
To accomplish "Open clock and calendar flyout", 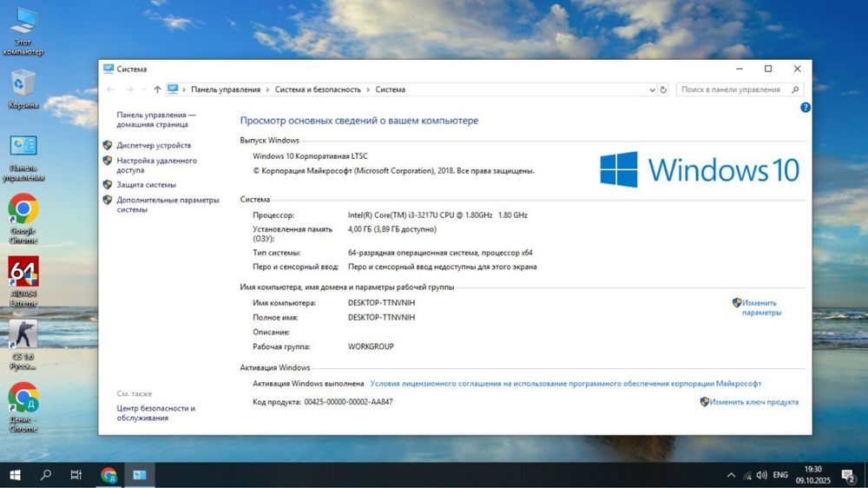I will point(813,475).
